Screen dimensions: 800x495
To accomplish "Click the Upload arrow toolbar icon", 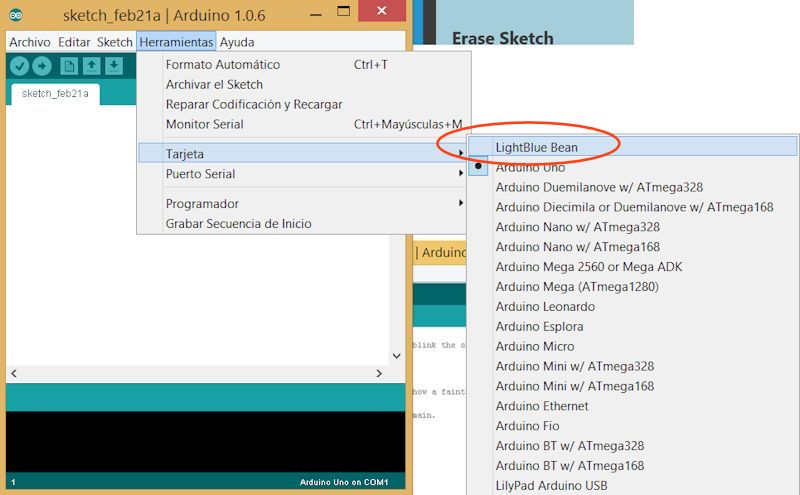I will click(x=42, y=66).
